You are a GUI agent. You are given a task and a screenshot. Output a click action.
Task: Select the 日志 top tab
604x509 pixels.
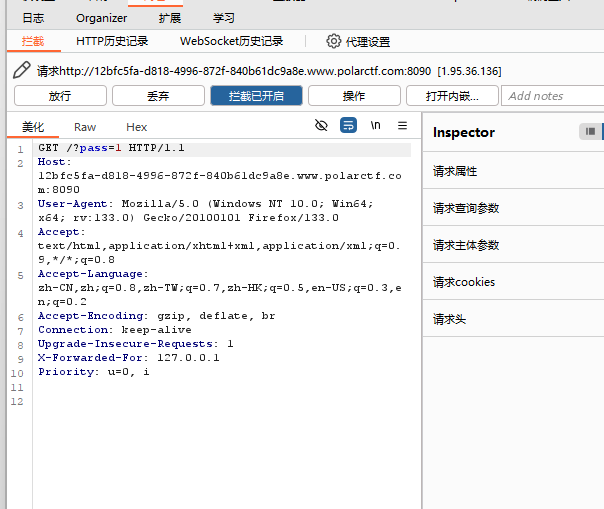[x=33, y=18]
